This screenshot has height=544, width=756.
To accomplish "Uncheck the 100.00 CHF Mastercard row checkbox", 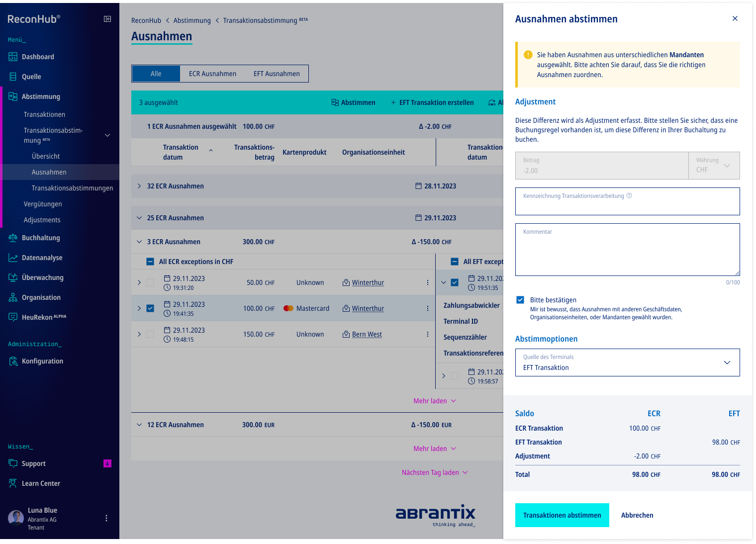I will (x=150, y=308).
